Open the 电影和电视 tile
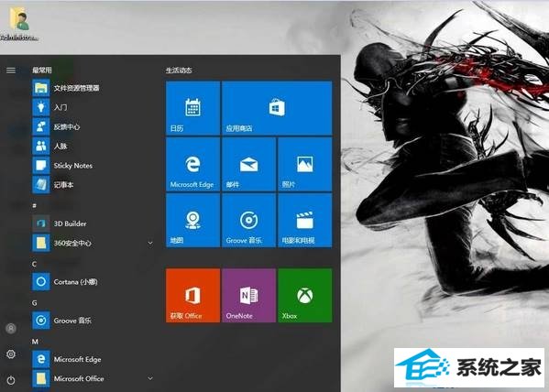Viewport: 549px width, 392px height. [x=305, y=220]
